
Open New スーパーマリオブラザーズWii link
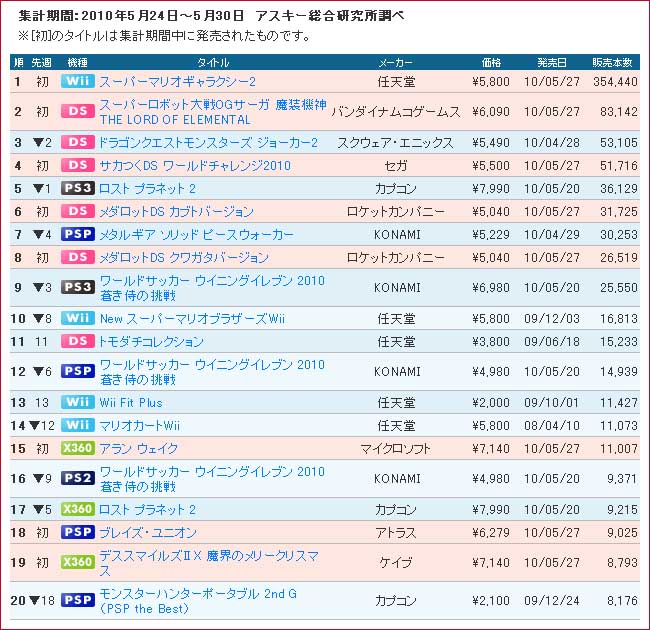pos(192,319)
